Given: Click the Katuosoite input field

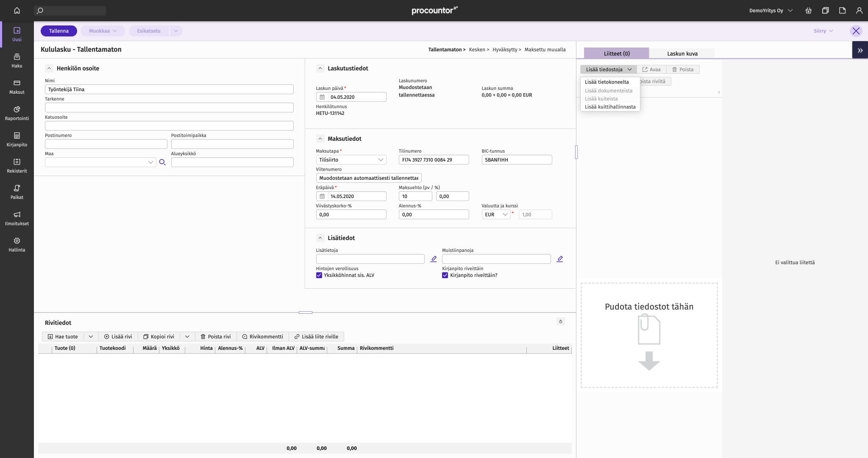Looking at the screenshot, I should [x=169, y=126].
